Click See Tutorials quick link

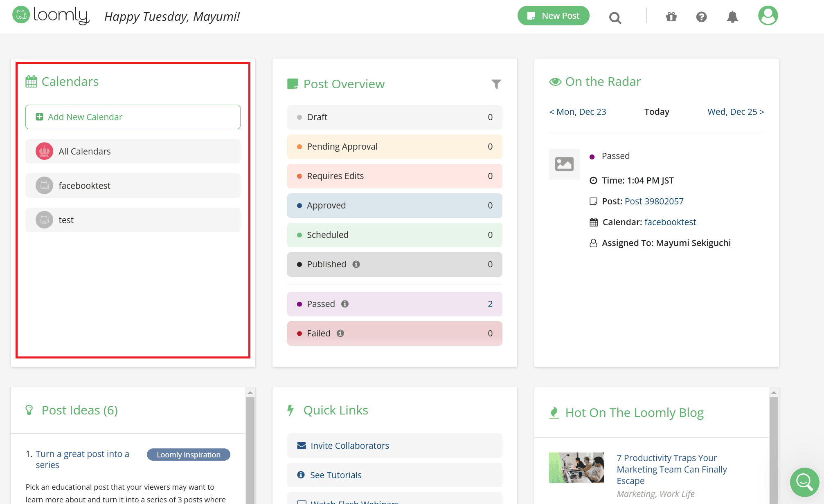tap(395, 475)
